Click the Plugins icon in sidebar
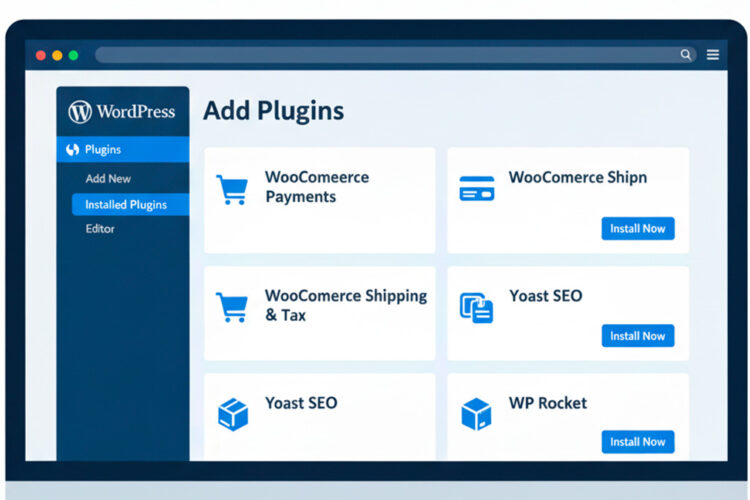This screenshot has width=750, height=500. pos(72,150)
